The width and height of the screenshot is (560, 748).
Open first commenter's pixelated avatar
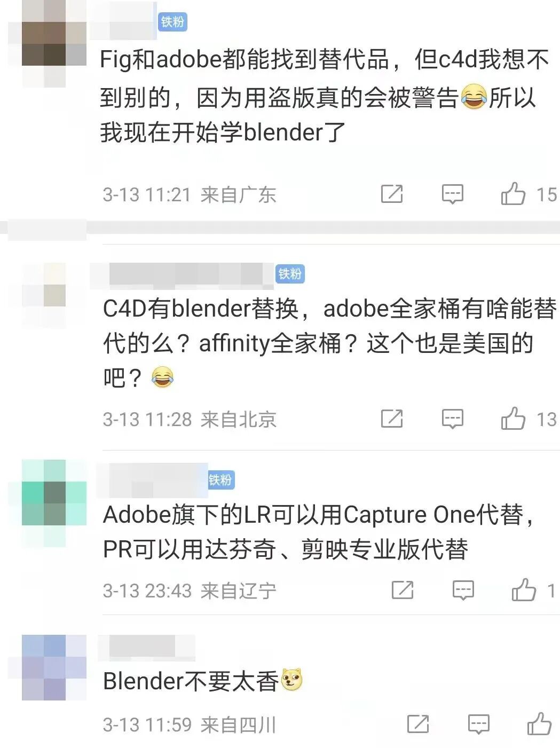coord(54,44)
